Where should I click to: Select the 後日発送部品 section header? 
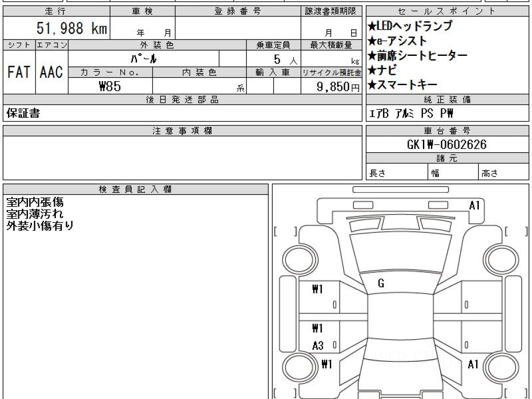click(183, 100)
